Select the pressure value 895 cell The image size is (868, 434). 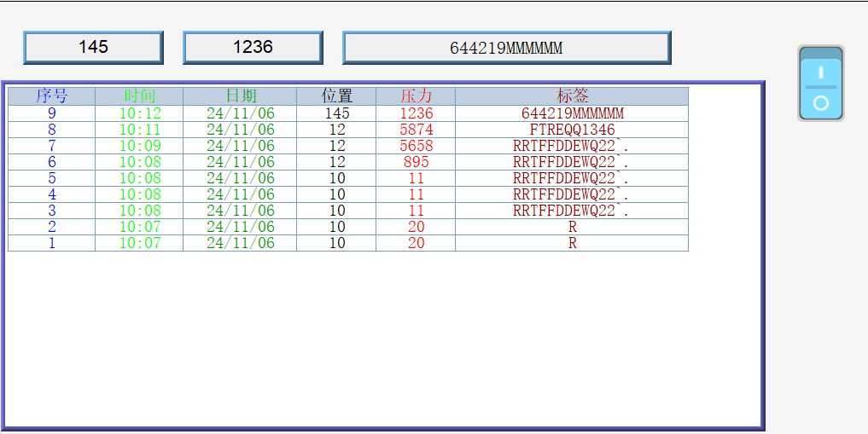coord(416,162)
